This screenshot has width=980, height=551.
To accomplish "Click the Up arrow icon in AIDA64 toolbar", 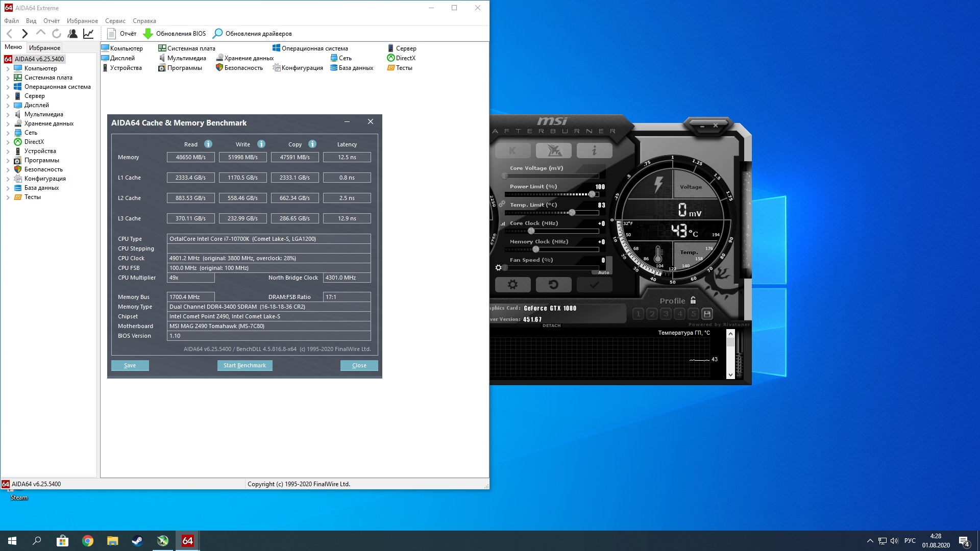I will click(40, 33).
